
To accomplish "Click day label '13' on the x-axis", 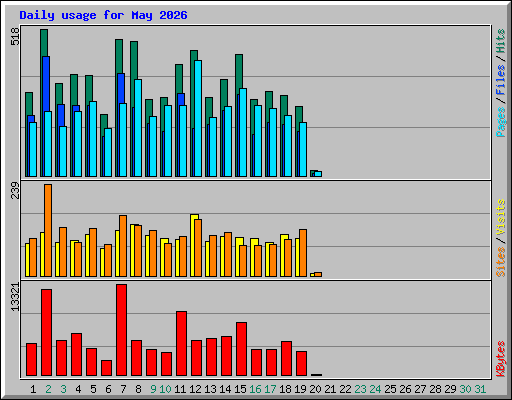I will tap(210, 389).
